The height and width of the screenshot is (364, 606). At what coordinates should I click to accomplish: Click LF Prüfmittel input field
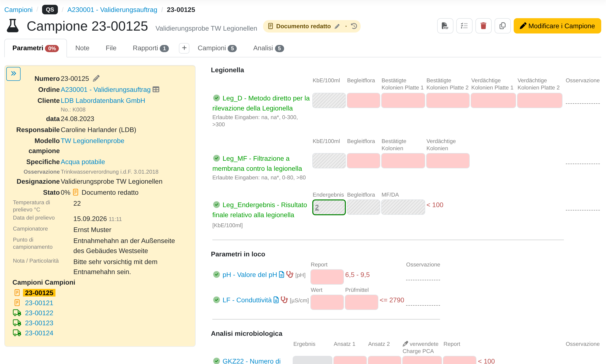[x=361, y=302]
